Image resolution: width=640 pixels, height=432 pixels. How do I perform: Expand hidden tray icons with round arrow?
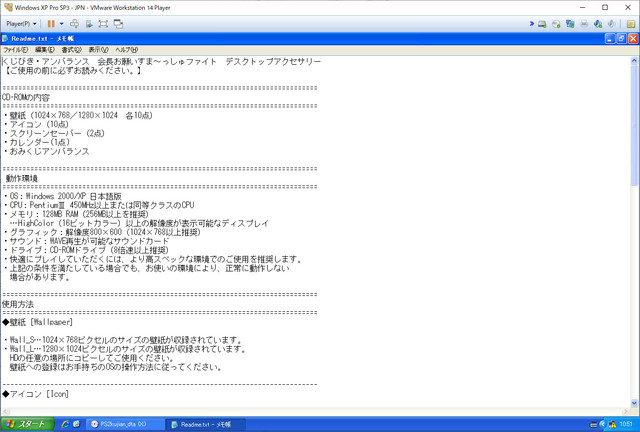tap(602, 425)
